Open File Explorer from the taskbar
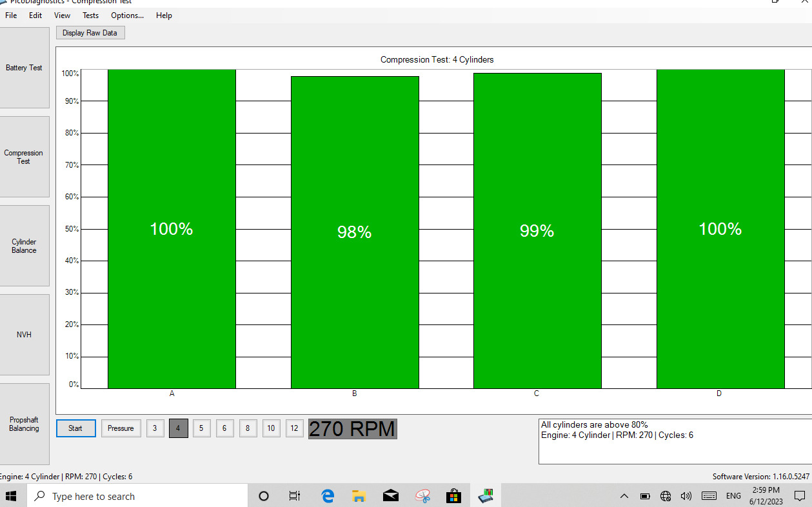 [x=359, y=496]
